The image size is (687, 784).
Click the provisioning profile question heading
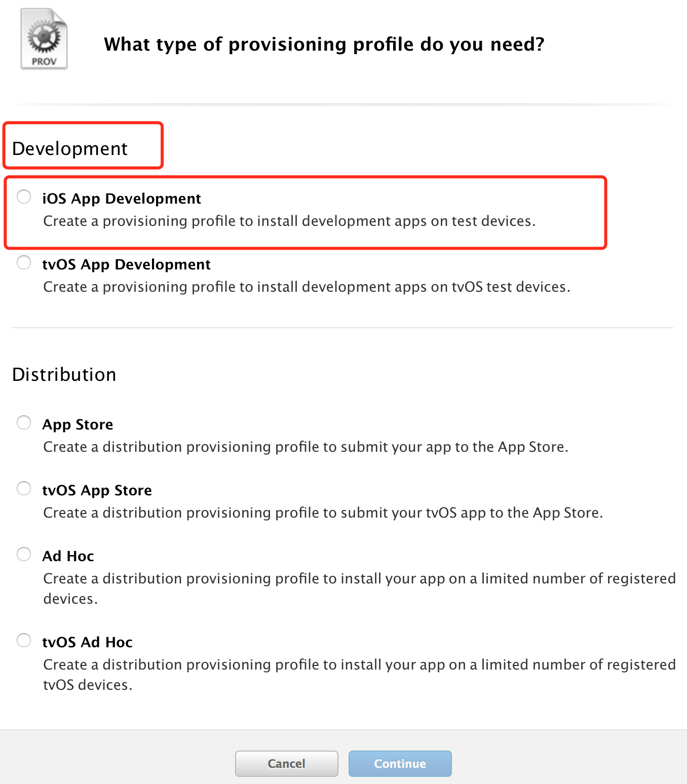(324, 45)
